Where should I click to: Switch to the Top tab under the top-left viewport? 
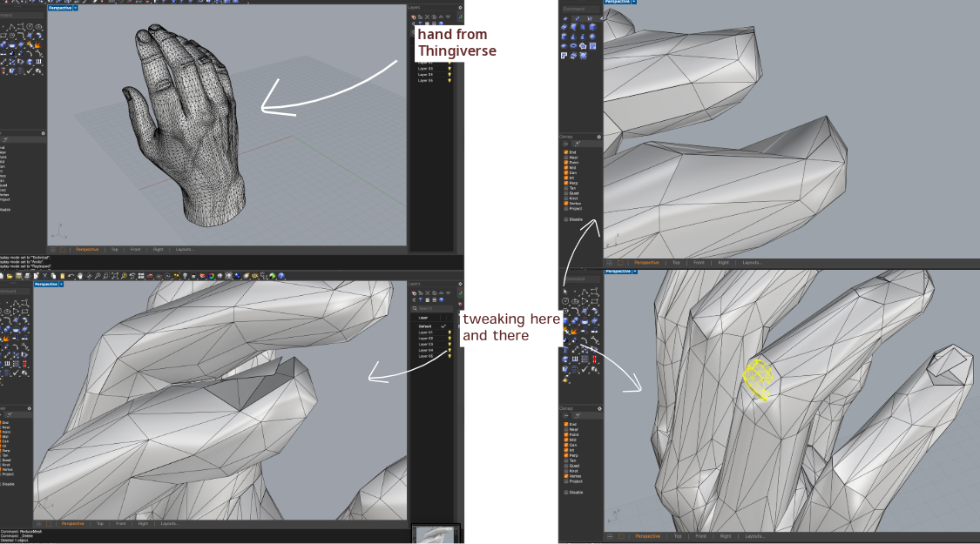[114, 249]
